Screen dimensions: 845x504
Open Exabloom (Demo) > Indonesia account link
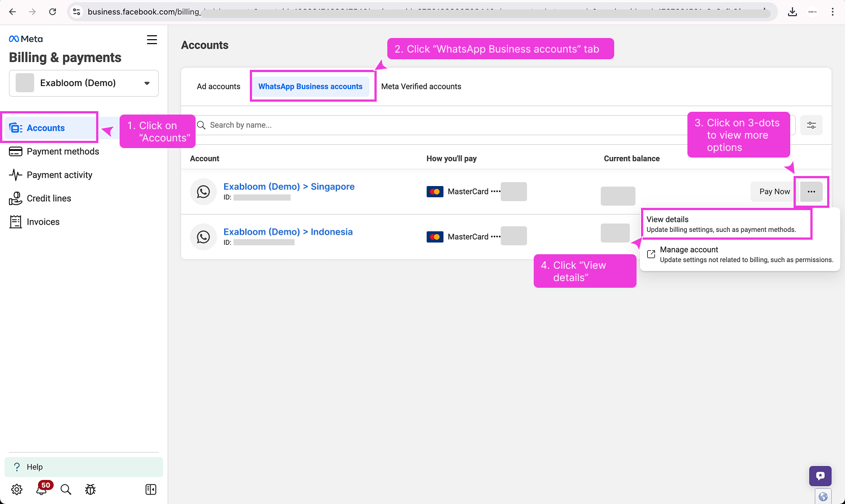288,232
